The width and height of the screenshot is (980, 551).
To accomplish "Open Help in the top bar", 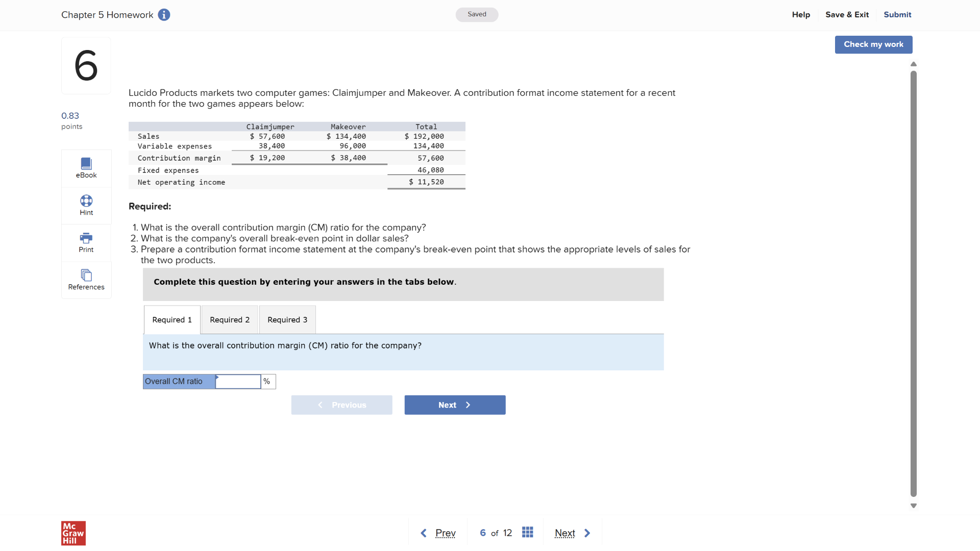I will tap(801, 15).
